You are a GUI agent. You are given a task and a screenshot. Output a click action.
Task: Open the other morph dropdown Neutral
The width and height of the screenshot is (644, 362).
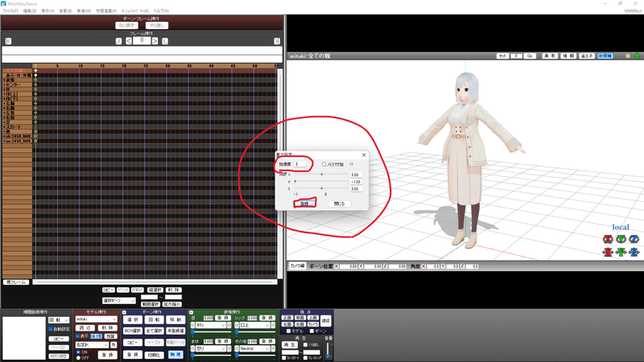pyautogui.click(x=254, y=348)
